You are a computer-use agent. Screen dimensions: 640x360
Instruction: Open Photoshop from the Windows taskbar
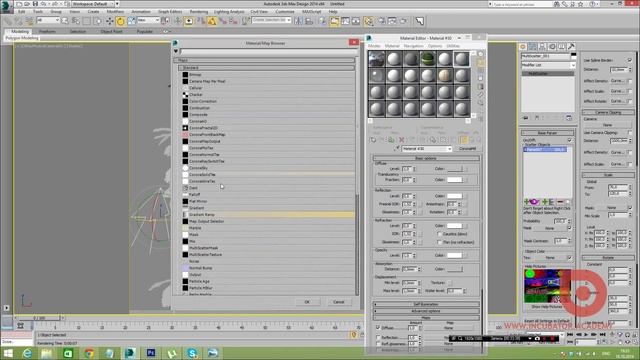(x=151, y=353)
